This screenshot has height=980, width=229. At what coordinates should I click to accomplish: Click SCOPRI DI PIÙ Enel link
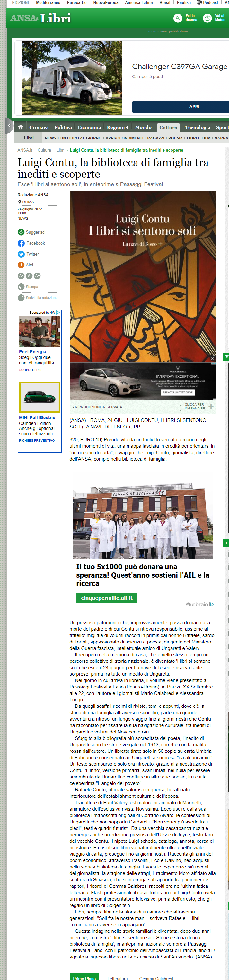(31, 370)
